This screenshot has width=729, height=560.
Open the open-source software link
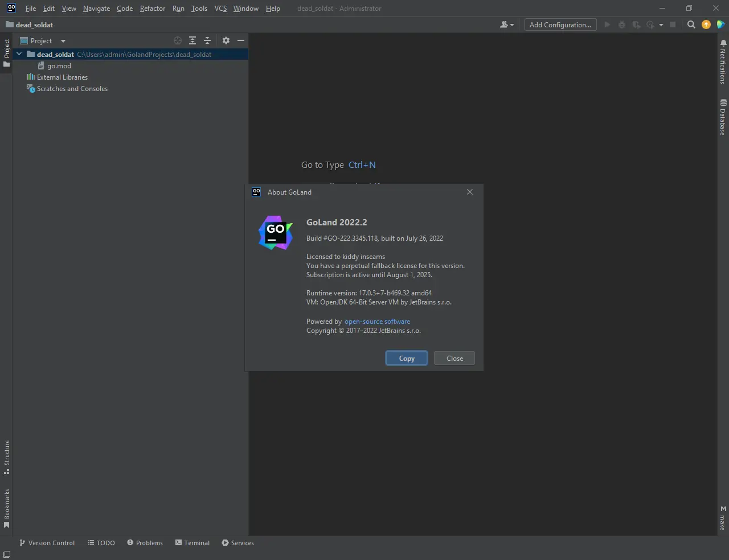pos(377,322)
